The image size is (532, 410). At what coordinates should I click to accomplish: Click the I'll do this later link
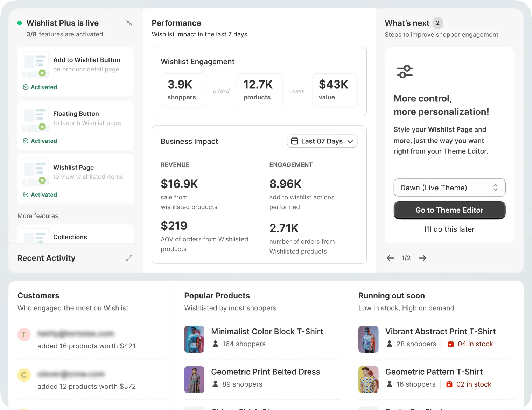pos(449,229)
